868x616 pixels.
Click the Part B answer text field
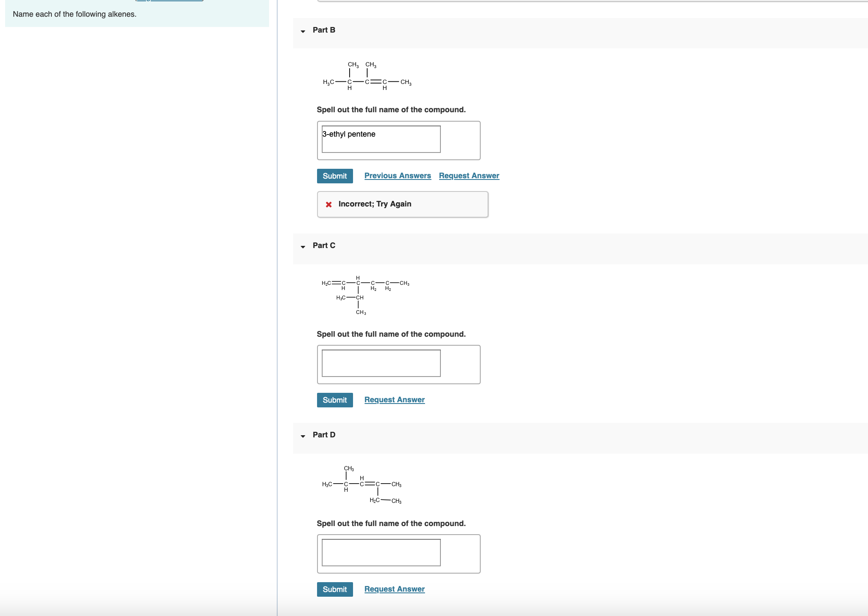pyautogui.click(x=381, y=139)
